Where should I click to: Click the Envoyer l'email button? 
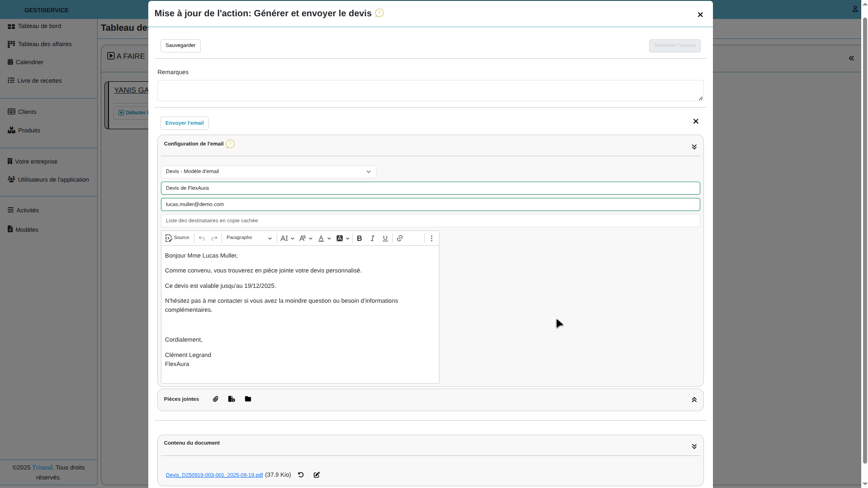[x=184, y=123]
